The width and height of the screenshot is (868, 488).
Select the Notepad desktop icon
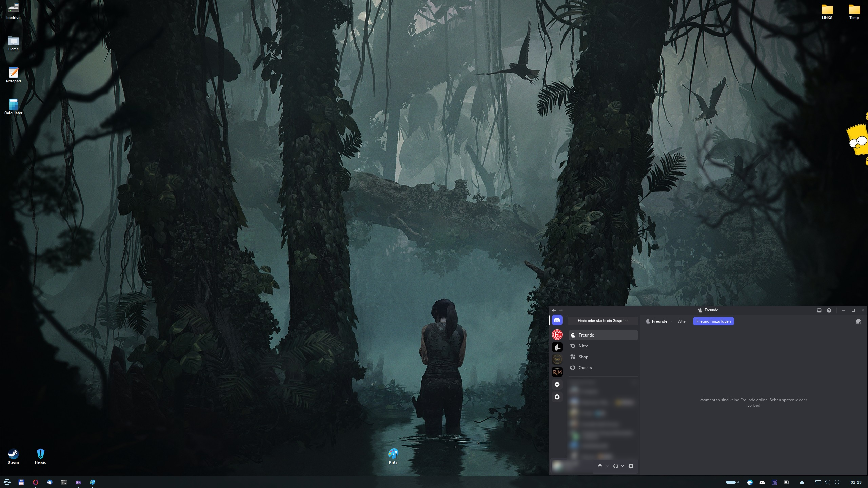click(14, 75)
